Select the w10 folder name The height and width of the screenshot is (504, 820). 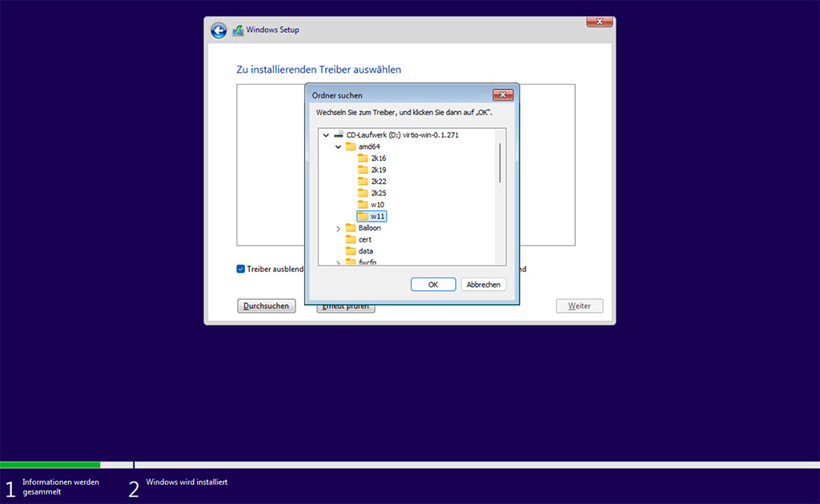378,205
